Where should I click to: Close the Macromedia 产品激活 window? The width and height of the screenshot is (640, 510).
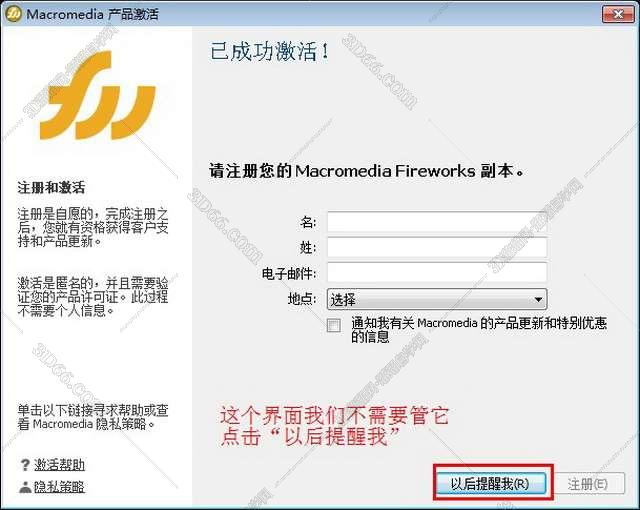618,15
